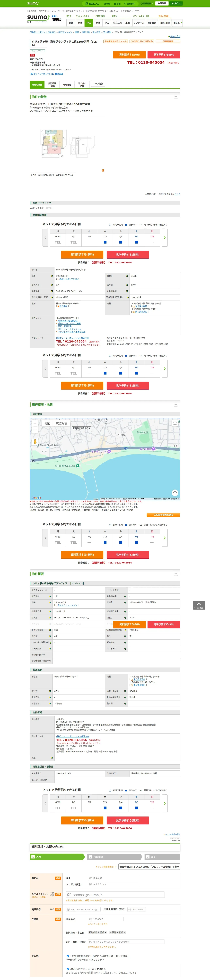This screenshot has height=980, width=210.
Task: Focus the 姓名 input field
Action: 113,878
